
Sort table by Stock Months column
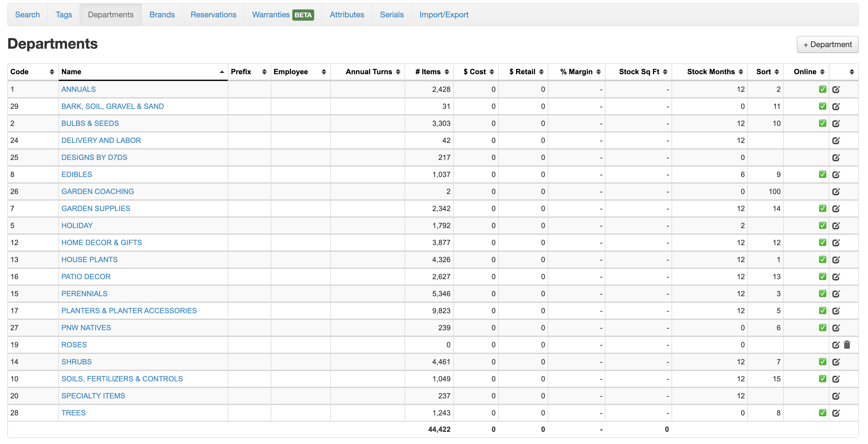[x=714, y=72]
